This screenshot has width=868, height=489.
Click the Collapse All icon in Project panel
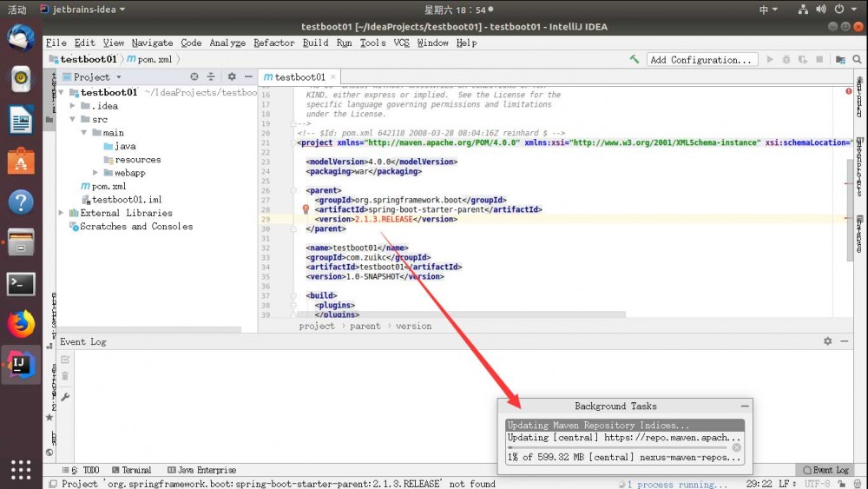tap(209, 77)
